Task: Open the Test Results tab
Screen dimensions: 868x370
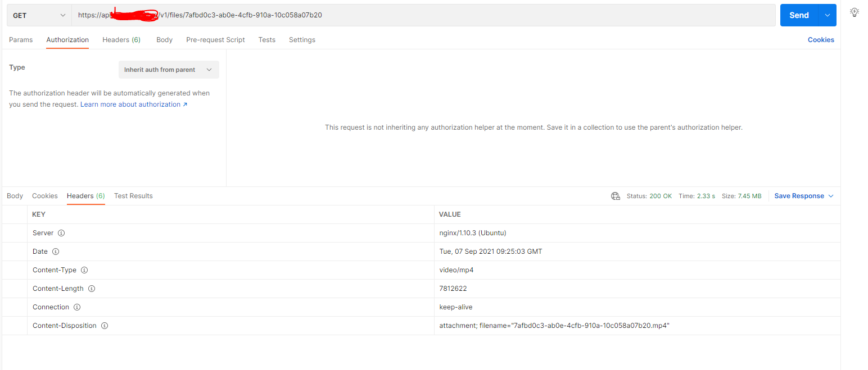Action: click(133, 196)
